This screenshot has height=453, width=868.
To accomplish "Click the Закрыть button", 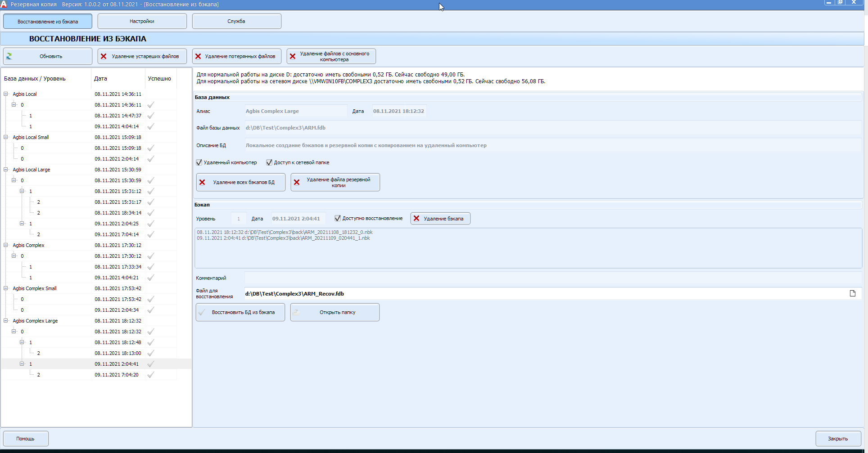I will [x=838, y=439].
